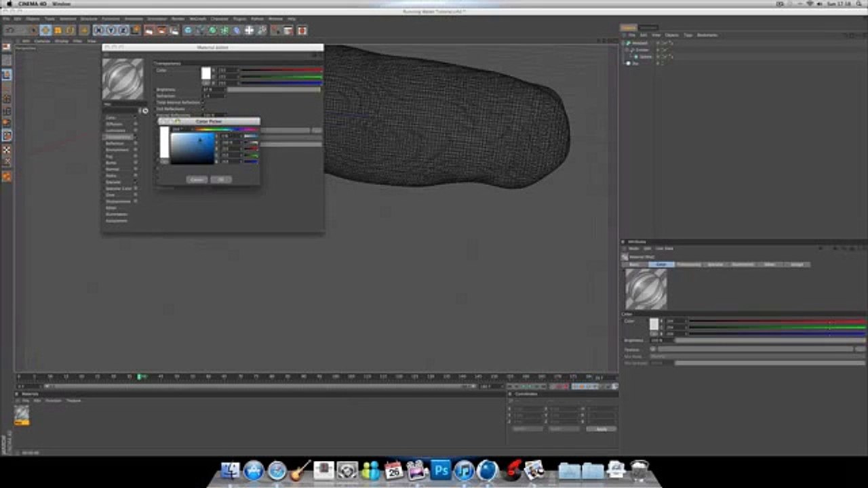Open the Assignment page in Material Editor
The height and width of the screenshot is (488, 868).
(116, 221)
